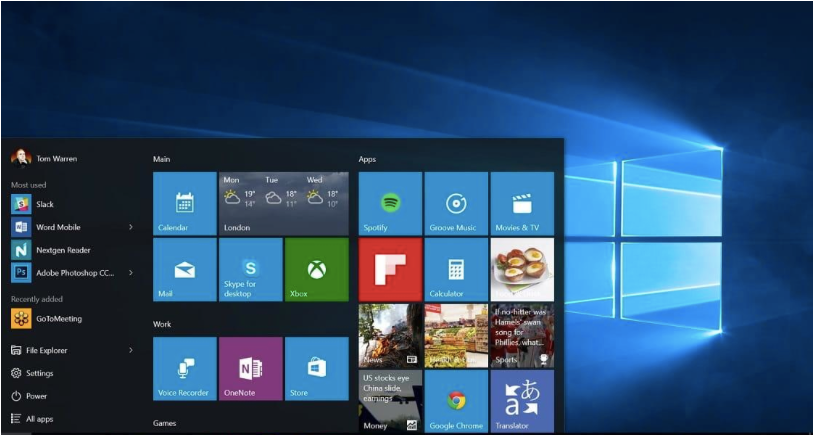
Task: Launch the Google Chrome tile
Action: [x=456, y=401]
